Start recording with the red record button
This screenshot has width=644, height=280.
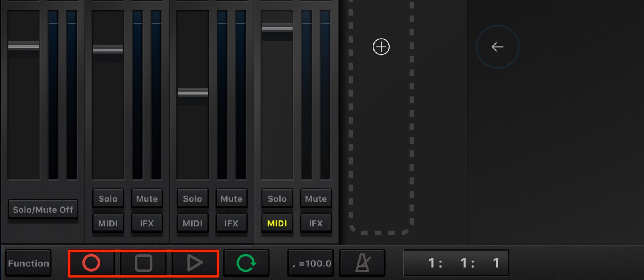pos(91,263)
